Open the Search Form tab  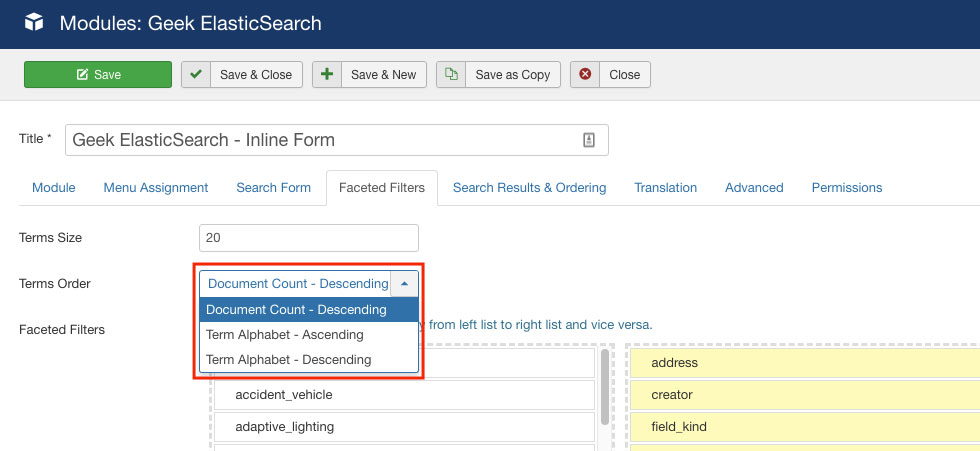[x=273, y=187]
